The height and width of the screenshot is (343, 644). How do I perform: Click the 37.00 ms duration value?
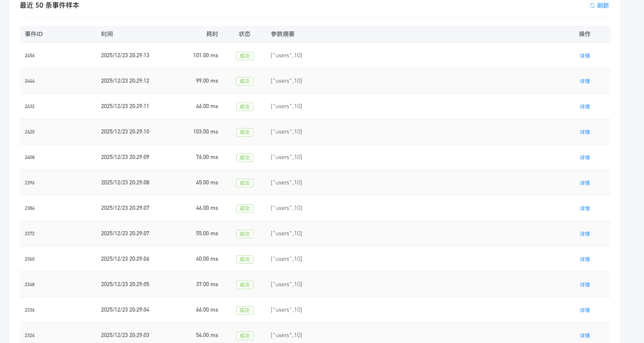tap(207, 284)
